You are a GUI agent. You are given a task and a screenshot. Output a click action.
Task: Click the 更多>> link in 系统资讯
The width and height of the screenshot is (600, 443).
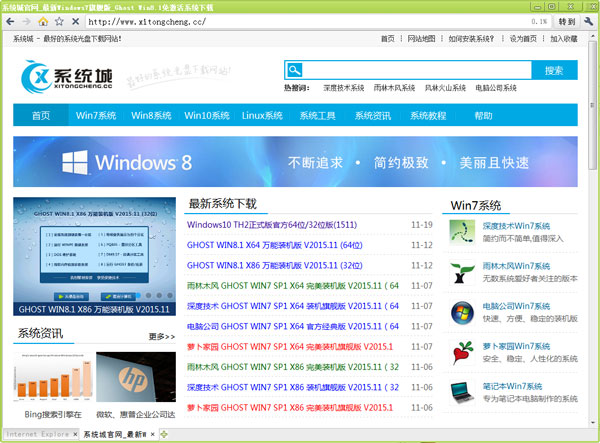pos(161,336)
